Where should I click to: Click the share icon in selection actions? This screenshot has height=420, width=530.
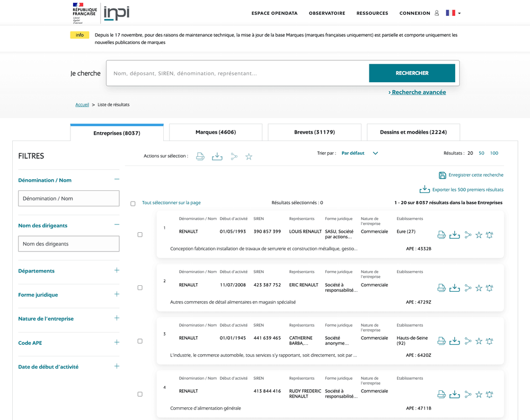point(234,156)
